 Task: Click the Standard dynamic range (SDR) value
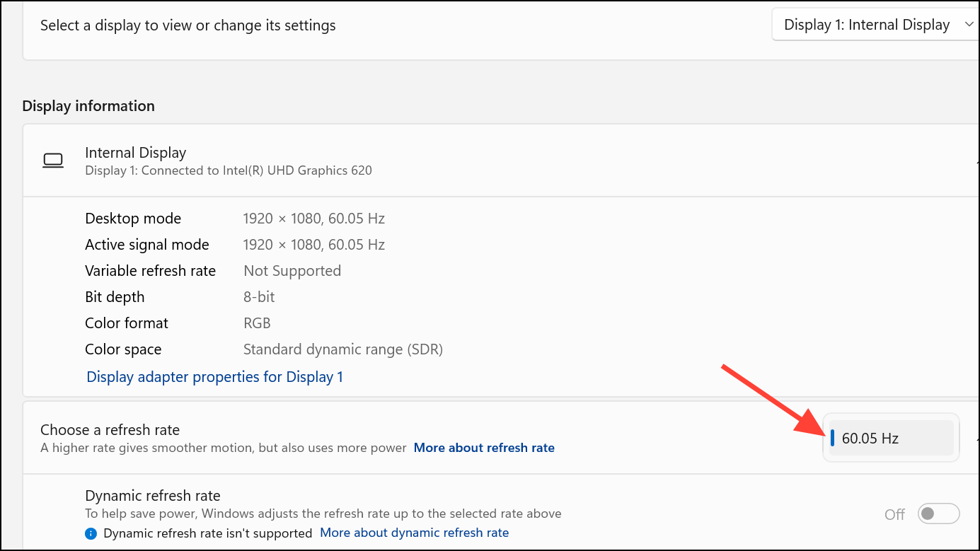coord(342,349)
